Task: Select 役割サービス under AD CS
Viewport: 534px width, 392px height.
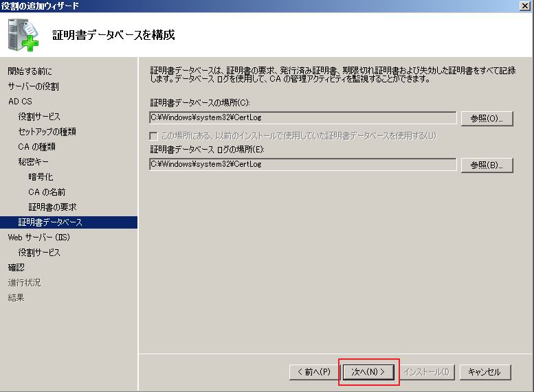Action: tap(39, 117)
